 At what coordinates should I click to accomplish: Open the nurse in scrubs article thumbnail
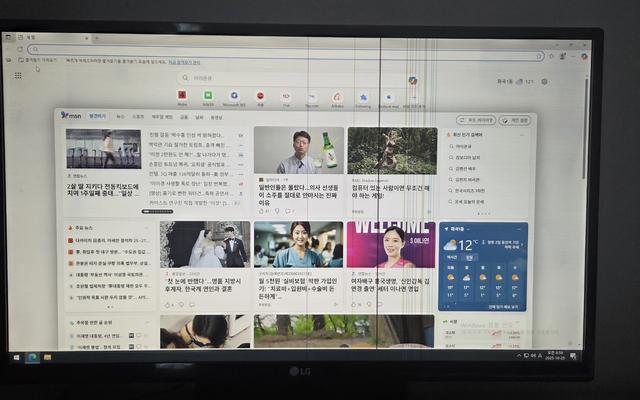tap(298, 244)
